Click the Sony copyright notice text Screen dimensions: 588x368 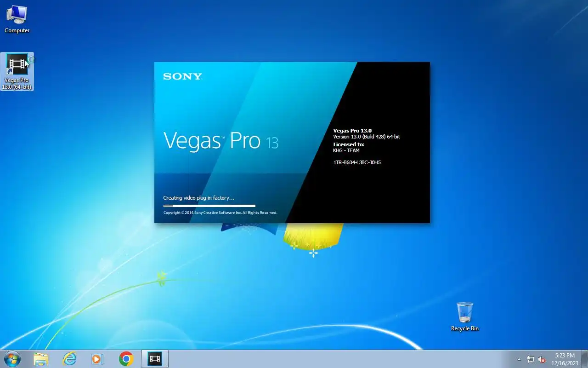[220, 213]
